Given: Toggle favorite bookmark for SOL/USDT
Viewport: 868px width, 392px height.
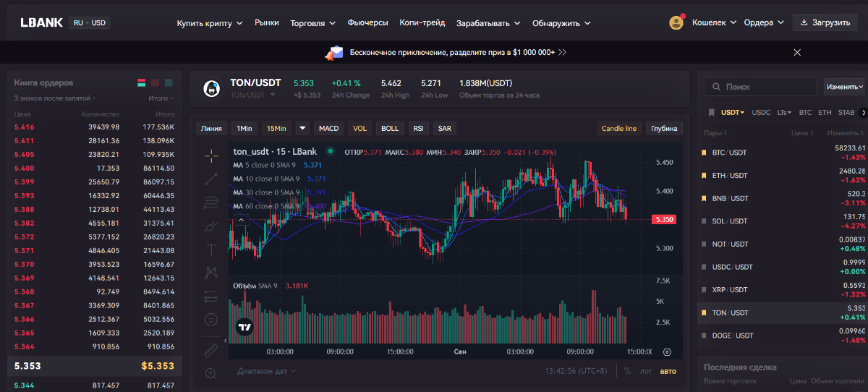Looking at the screenshot, I should click(705, 221).
